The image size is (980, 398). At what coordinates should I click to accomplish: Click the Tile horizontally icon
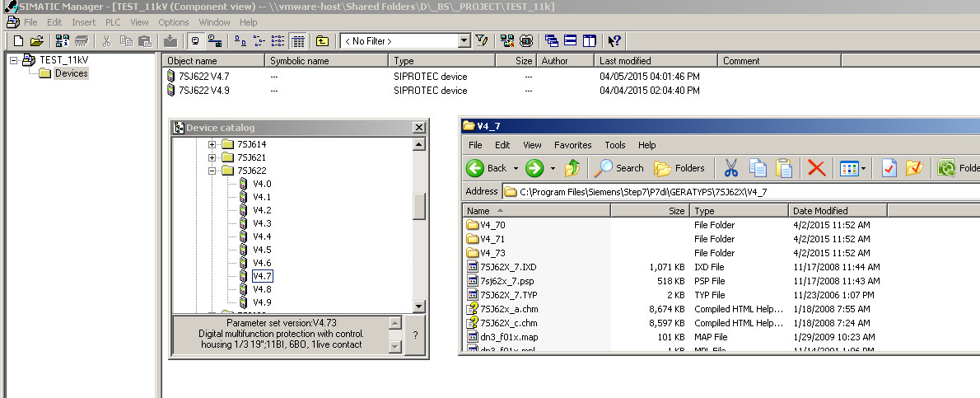pyautogui.click(x=570, y=41)
